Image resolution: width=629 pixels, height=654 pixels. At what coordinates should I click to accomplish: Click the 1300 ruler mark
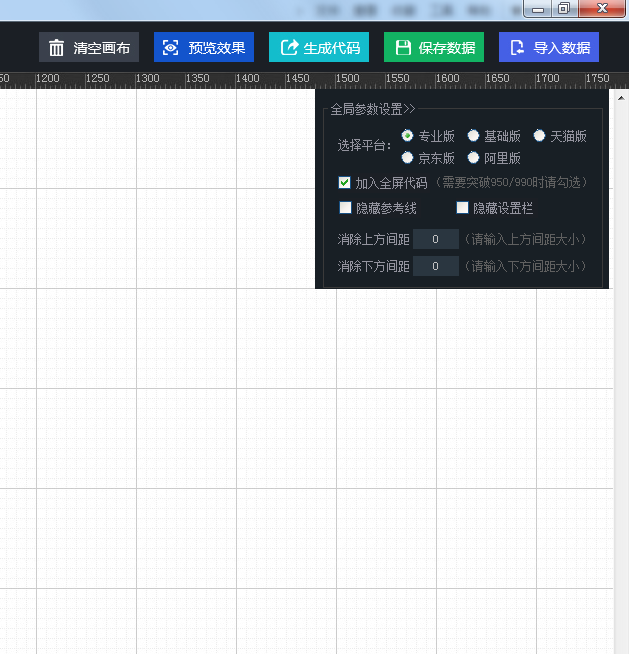tap(148, 78)
